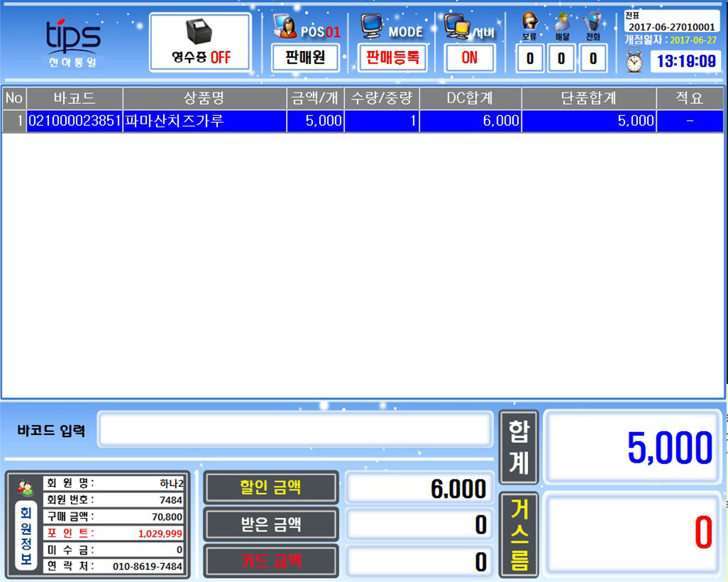Click the MODE monitor icon

click(373, 26)
